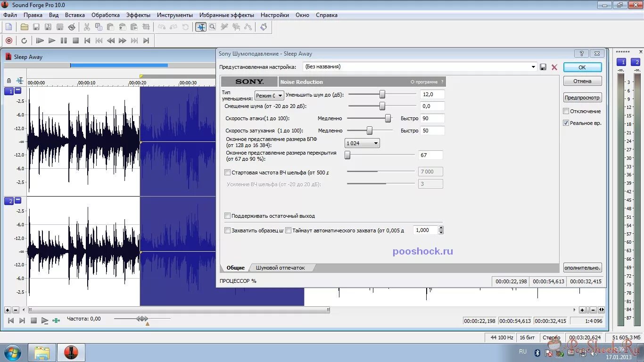
Task: Click the Loop Playback transport icon
Action: coord(25,41)
